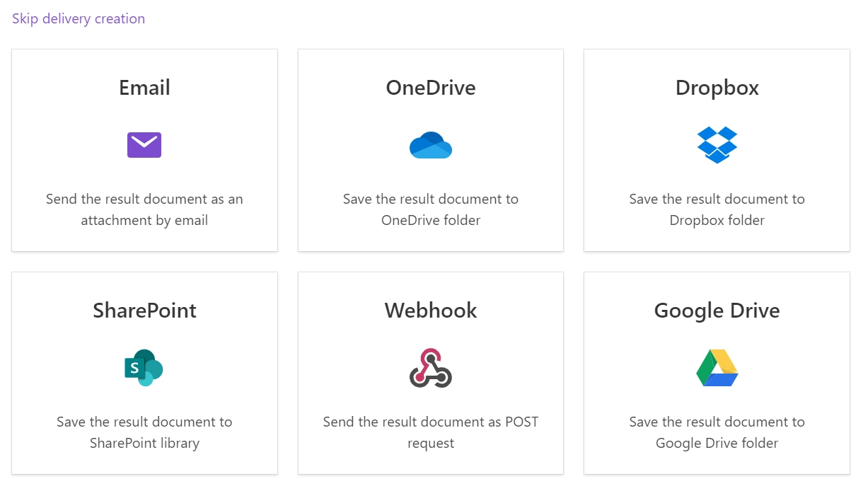868x486 pixels.
Task: Click the Webhook card heading
Action: click(x=431, y=311)
